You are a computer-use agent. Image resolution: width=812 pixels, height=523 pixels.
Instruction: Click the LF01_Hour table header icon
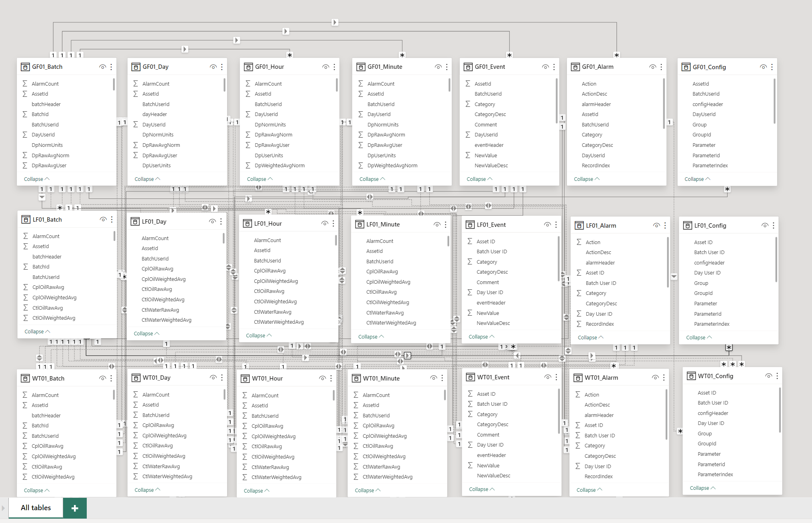247,224
